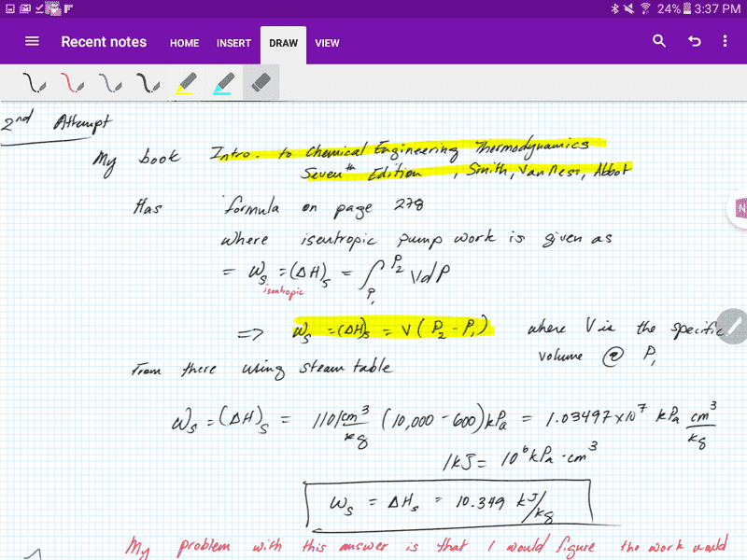Image resolution: width=747 pixels, height=560 pixels.
Task: Select the red pen
Action: pos(73,83)
